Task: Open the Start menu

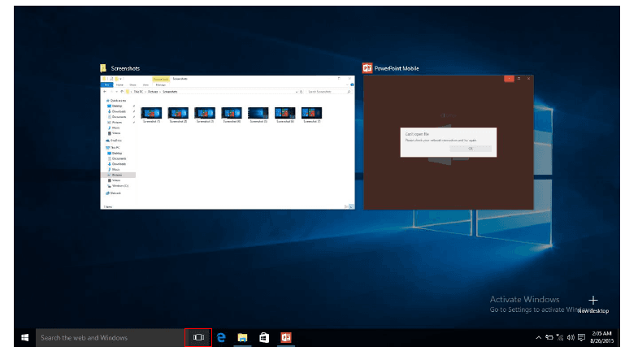Action: tap(24, 337)
